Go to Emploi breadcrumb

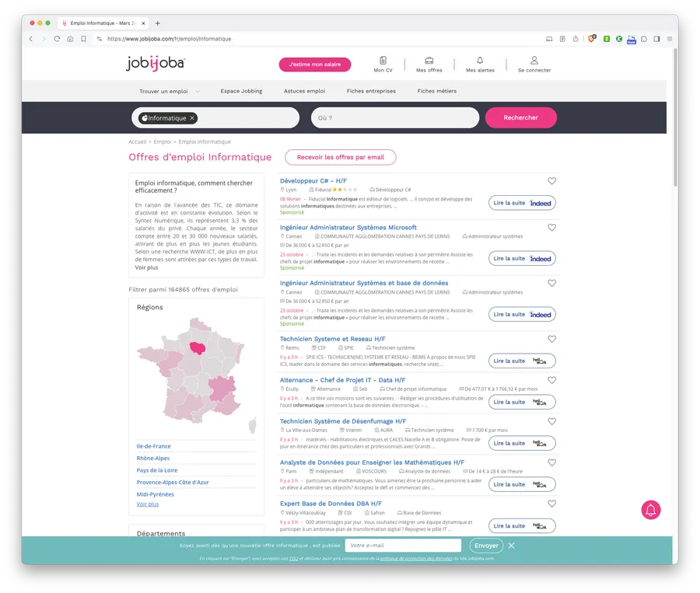click(x=162, y=142)
